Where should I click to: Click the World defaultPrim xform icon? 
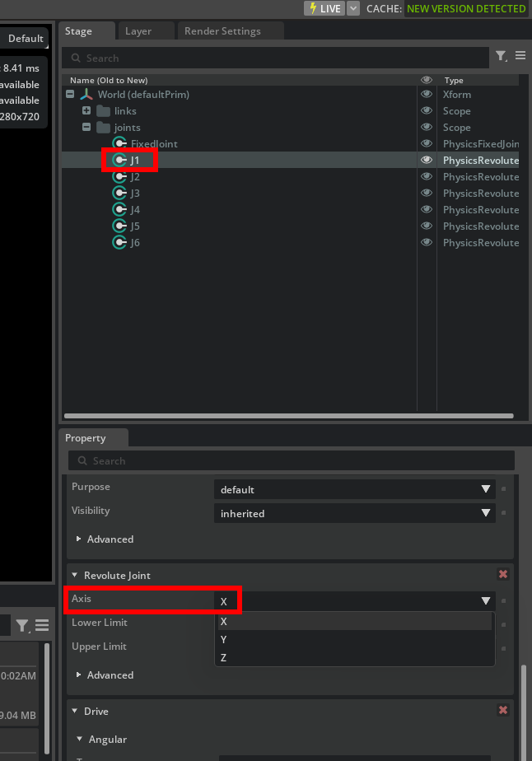[86, 95]
